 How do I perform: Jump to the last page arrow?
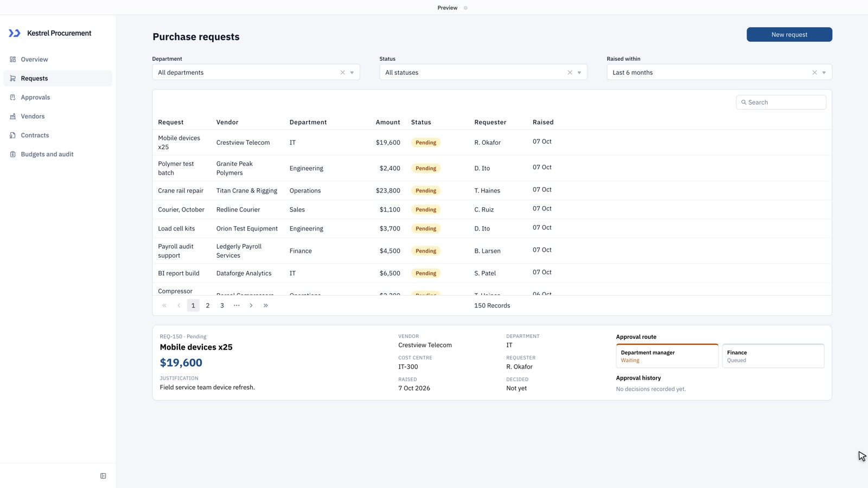266,305
